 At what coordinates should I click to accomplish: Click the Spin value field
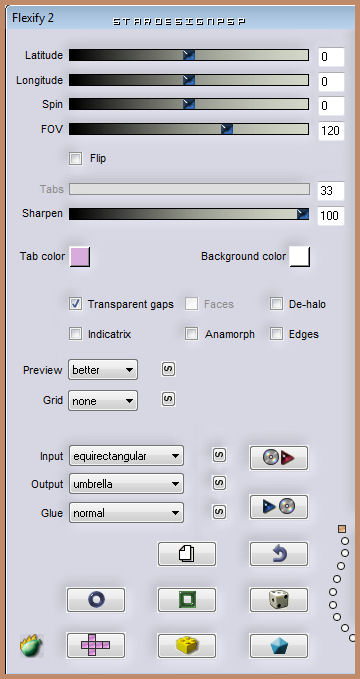[x=331, y=106]
